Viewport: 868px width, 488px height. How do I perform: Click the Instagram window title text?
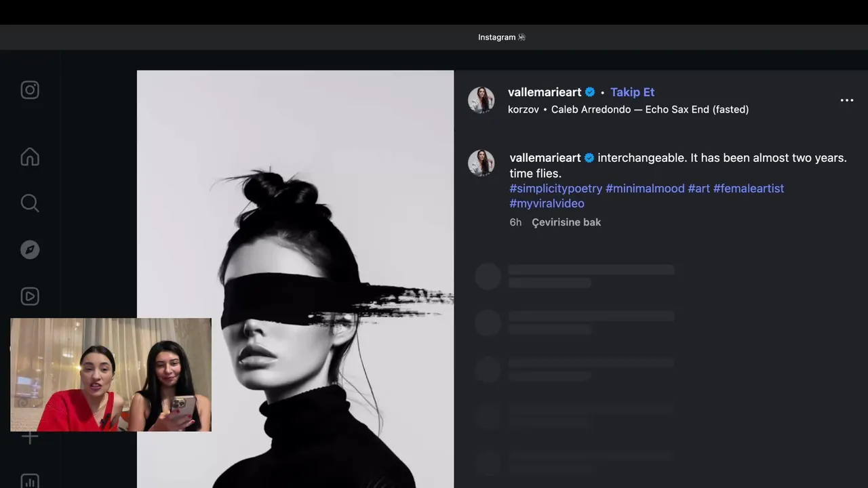(502, 37)
